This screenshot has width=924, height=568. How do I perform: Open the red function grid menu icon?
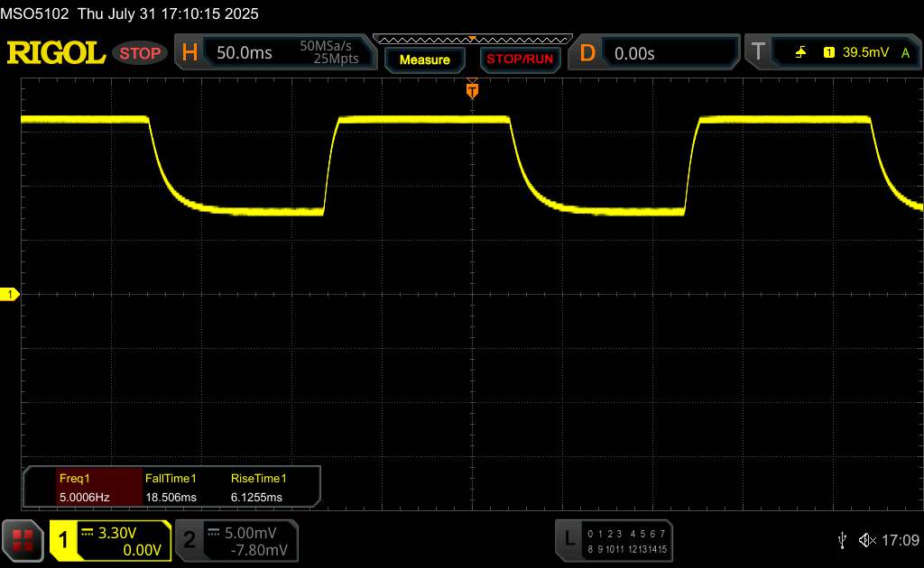tap(23, 540)
